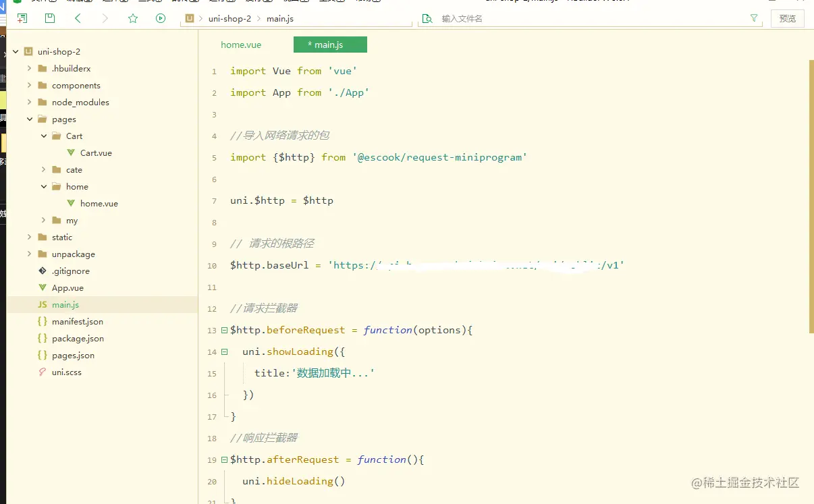Click the git icon beside .gitignore

43,271
